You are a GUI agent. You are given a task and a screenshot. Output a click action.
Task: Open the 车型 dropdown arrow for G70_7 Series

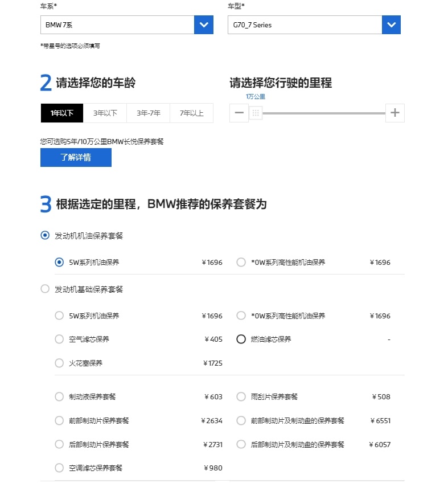[x=391, y=25]
